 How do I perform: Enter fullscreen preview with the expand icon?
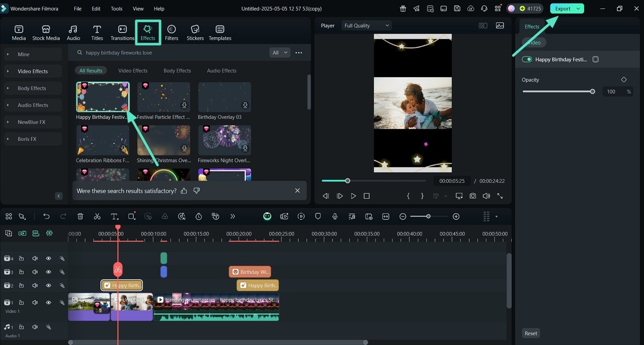click(x=500, y=196)
